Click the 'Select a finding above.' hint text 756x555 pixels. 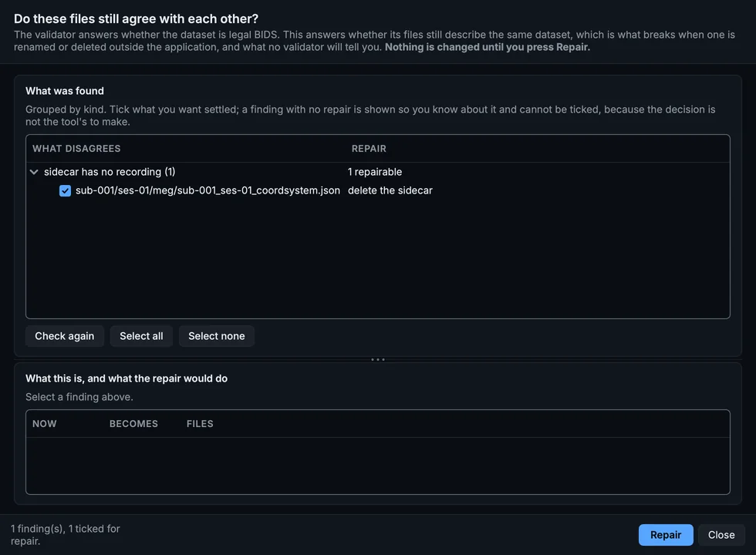coord(79,397)
